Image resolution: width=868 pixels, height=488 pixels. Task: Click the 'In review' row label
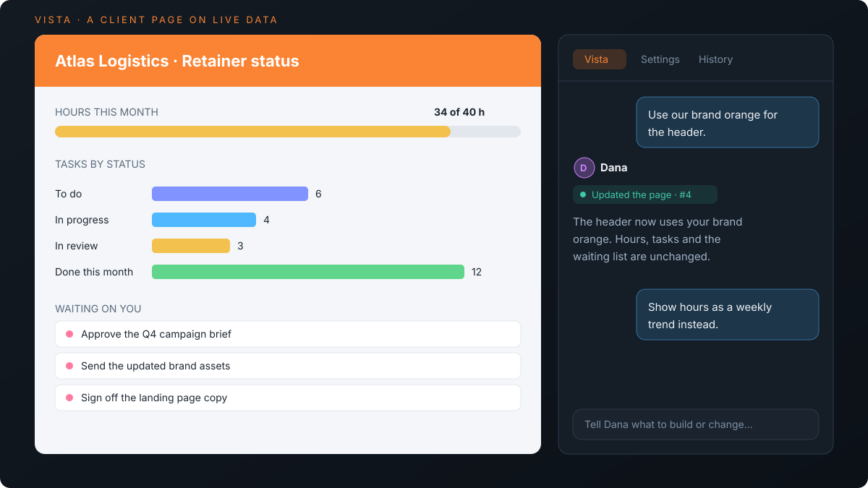77,246
